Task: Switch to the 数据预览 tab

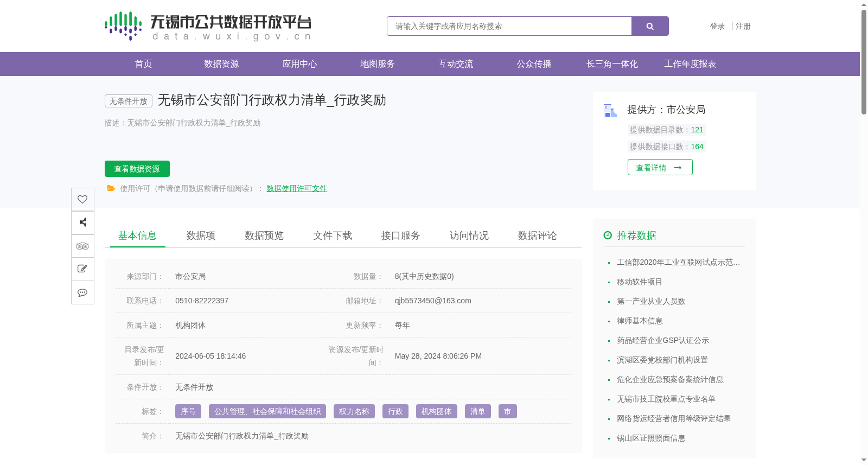Action: (264, 235)
